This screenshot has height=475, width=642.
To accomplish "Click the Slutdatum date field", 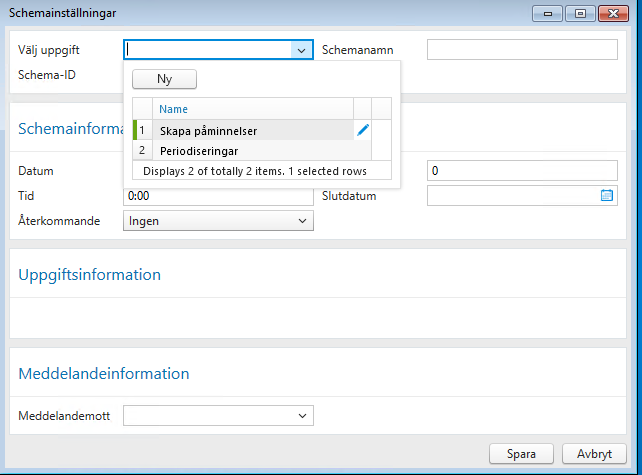I will pyautogui.click(x=512, y=196).
